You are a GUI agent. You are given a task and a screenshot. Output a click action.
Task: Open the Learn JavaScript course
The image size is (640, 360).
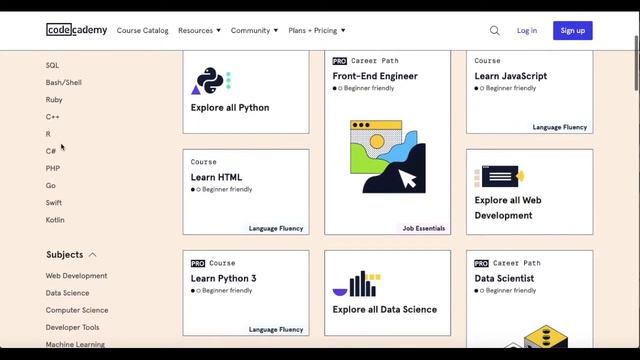point(529,92)
